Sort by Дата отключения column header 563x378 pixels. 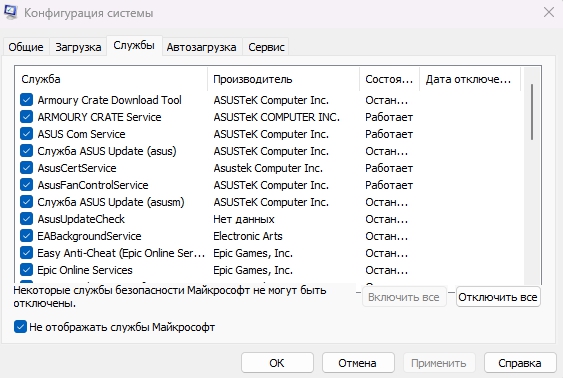[x=470, y=79]
